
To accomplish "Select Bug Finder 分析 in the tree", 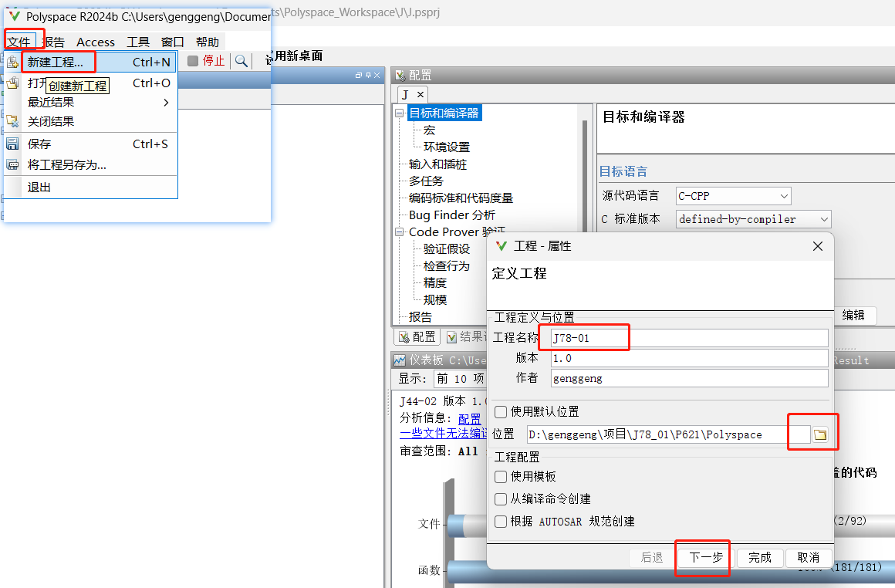I will point(452,215).
